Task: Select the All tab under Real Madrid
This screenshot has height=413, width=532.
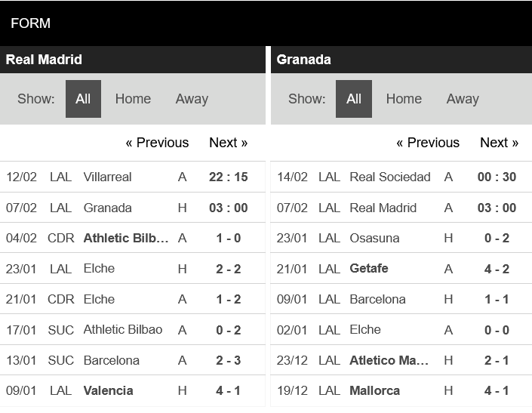Action: [x=83, y=99]
